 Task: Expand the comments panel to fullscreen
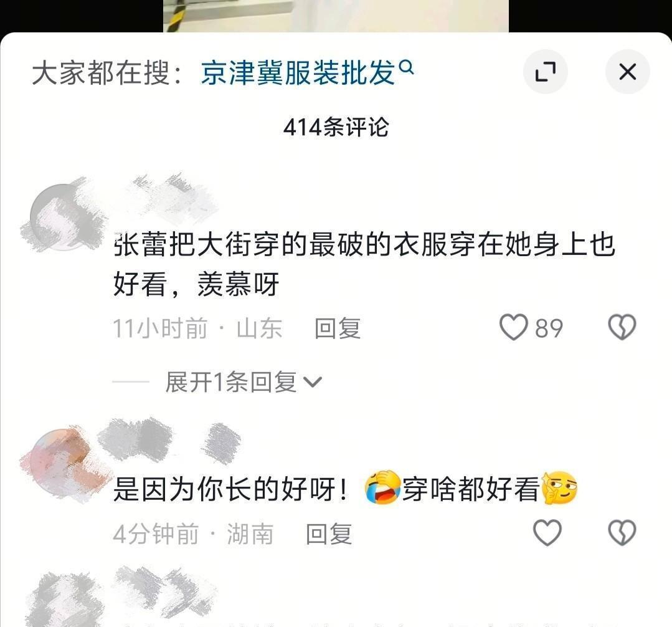point(545,72)
